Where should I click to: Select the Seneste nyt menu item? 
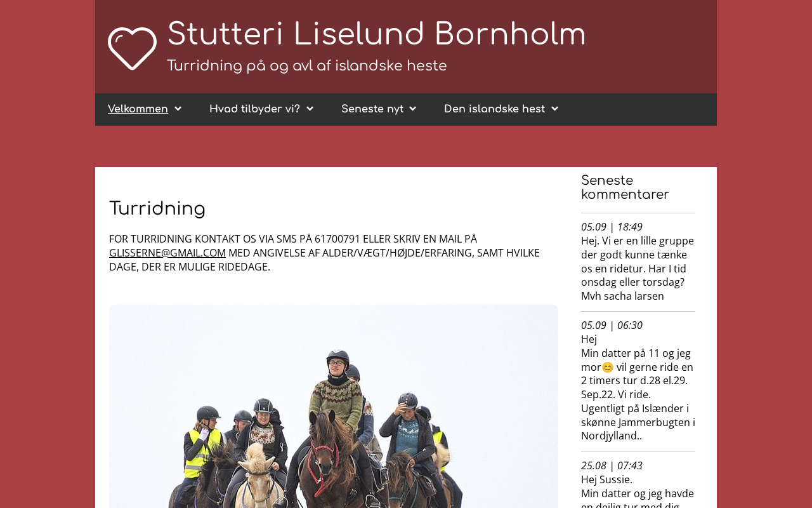pyautogui.click(x=372, y=109)
